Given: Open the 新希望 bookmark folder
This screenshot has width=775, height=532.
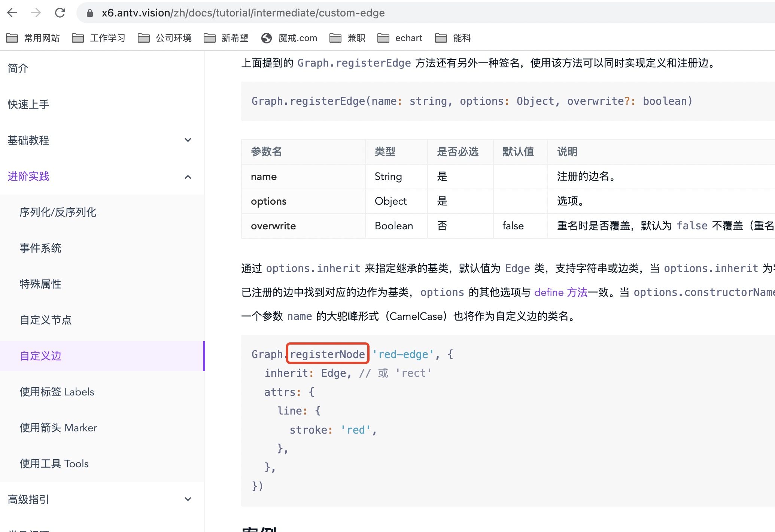Looking at the screenshot, I should (x=226, y=38).
